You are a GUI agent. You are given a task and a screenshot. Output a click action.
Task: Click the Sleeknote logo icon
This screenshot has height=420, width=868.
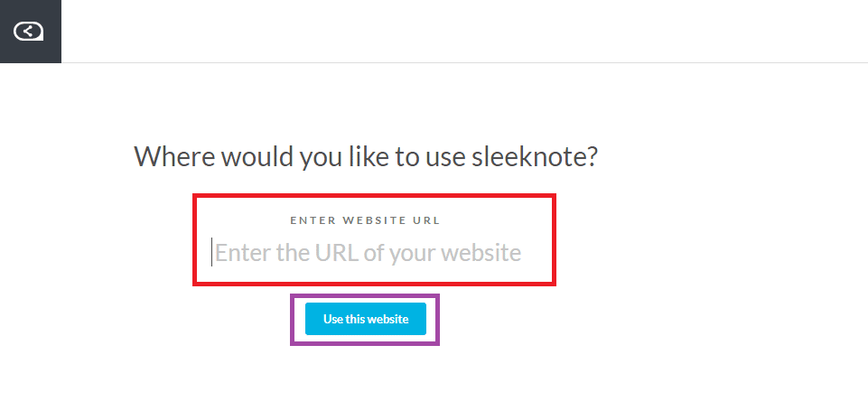click(28, 32)
